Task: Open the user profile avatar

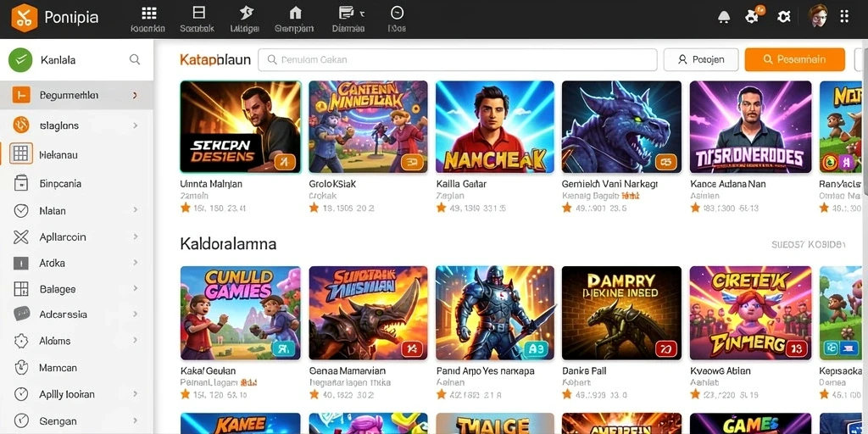Action: coord(818,16)
